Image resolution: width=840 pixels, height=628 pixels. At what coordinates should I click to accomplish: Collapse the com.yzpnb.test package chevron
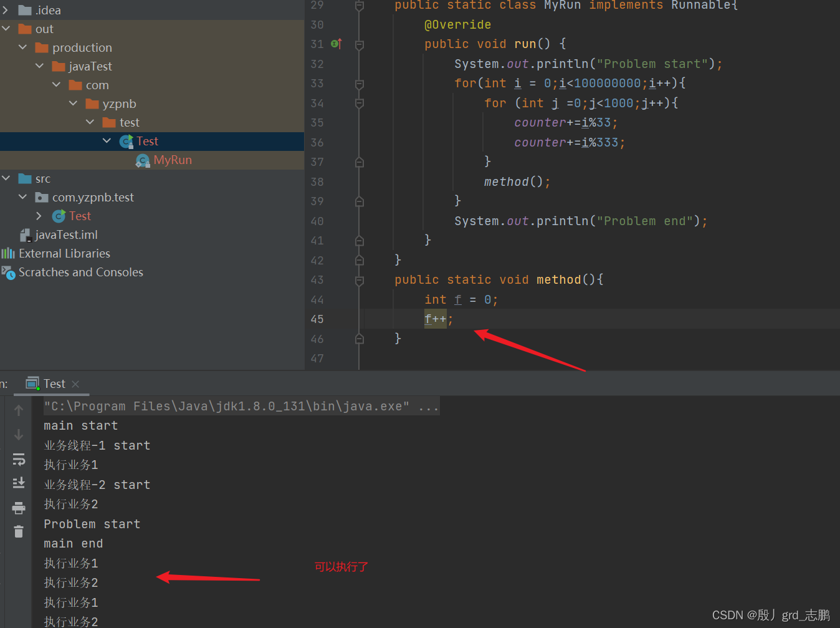pos(23,197)
